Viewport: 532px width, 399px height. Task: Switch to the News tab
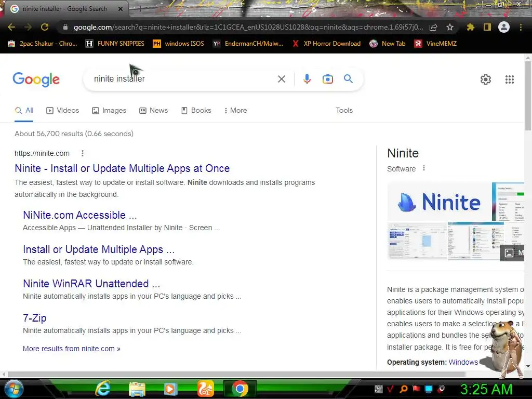point(154,111)
